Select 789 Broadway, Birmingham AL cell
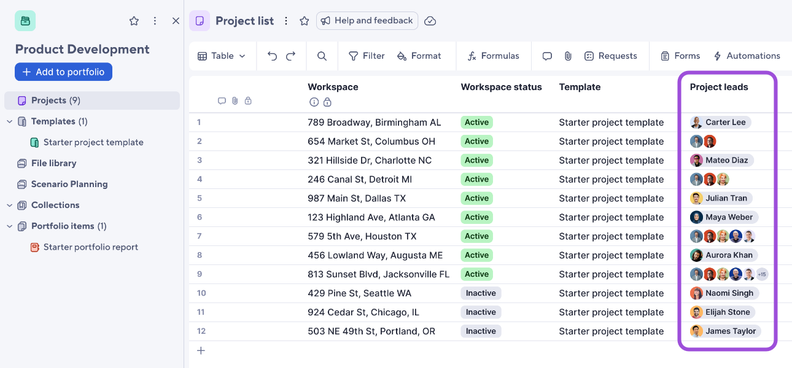Screen dimensions: 792x368 click(374, 122)
